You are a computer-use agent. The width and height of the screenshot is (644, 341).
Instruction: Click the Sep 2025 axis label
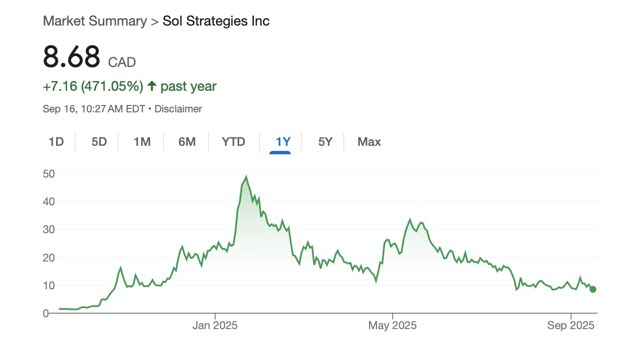(x=570, y=326)
